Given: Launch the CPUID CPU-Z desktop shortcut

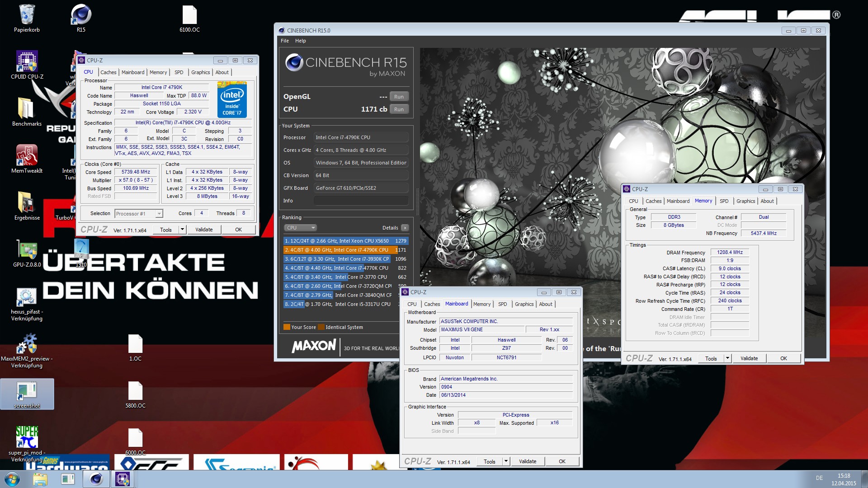Looking at the screenshot, I should click(27, 66).
